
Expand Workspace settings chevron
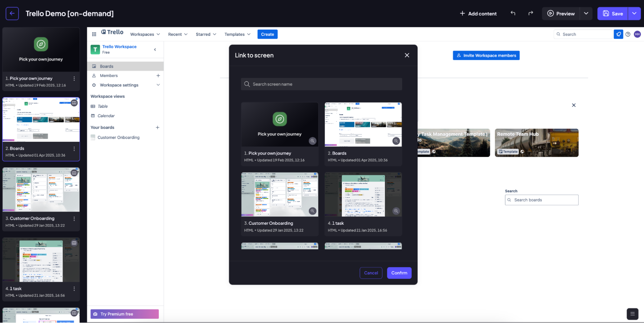158,85
